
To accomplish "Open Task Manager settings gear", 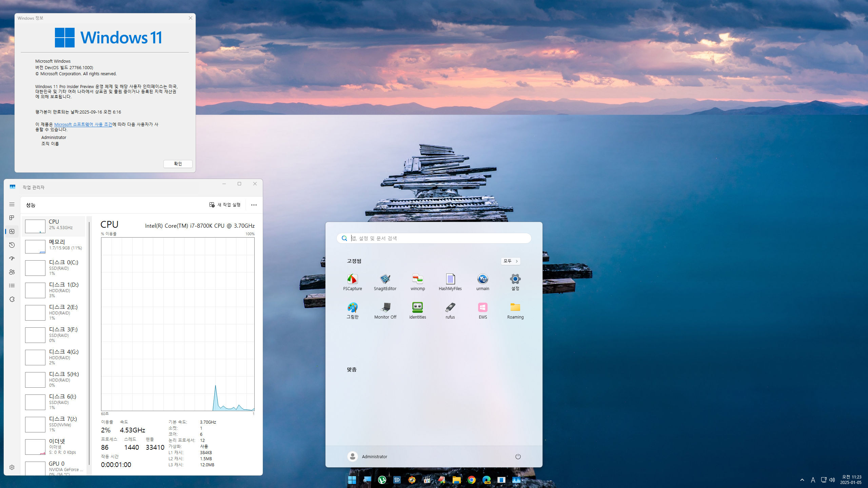I will coord(12,467).
